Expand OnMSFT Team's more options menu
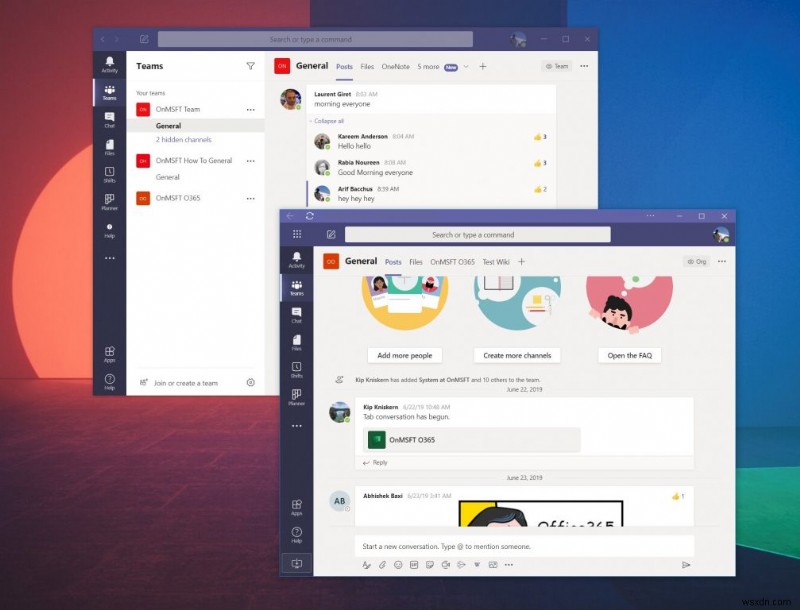This screenshot has height=610, width=800. click(x=250, y=109)
